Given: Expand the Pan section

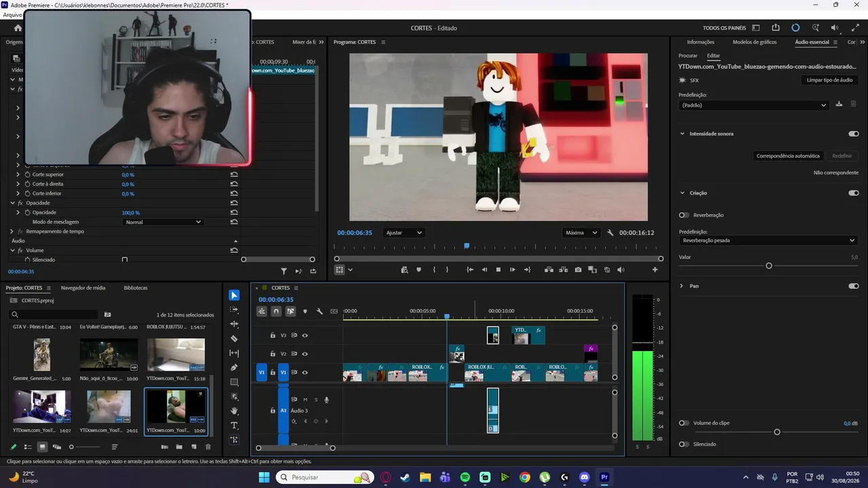Looking at the screenshot, I should [x=682, y=286].
